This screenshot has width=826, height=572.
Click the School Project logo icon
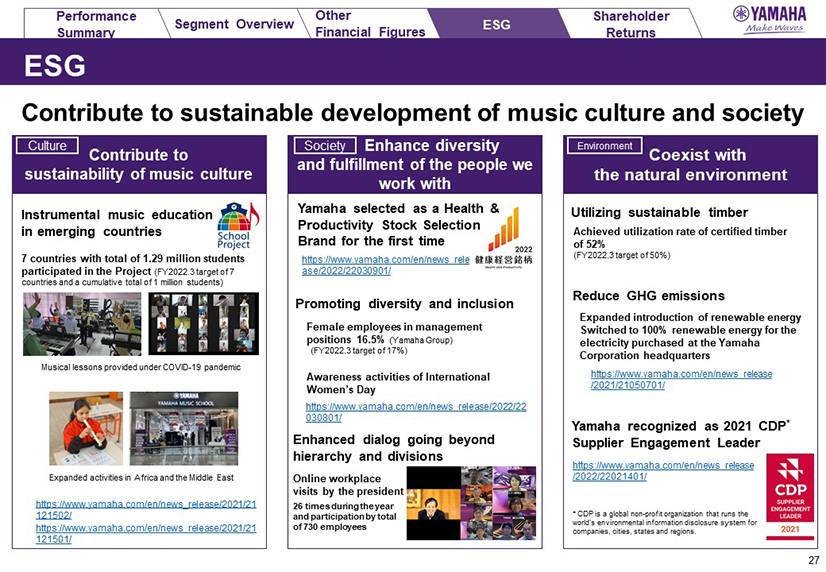point(236,227)
